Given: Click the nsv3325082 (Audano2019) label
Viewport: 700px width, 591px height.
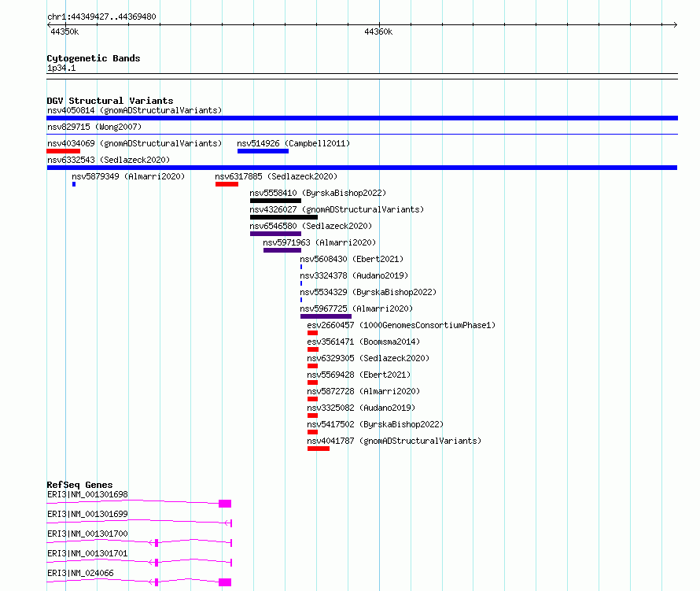Looking at the screenshot, I should tap(361, 408).
